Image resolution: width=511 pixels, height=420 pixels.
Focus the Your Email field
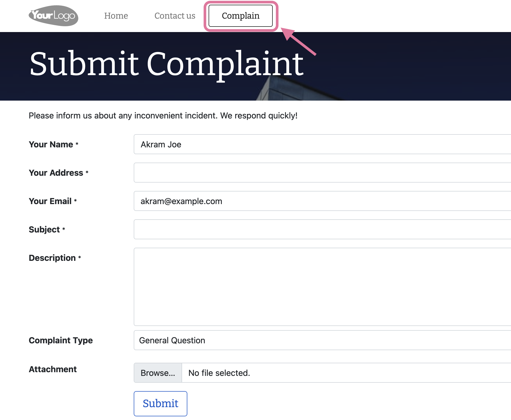pos(322,201)
